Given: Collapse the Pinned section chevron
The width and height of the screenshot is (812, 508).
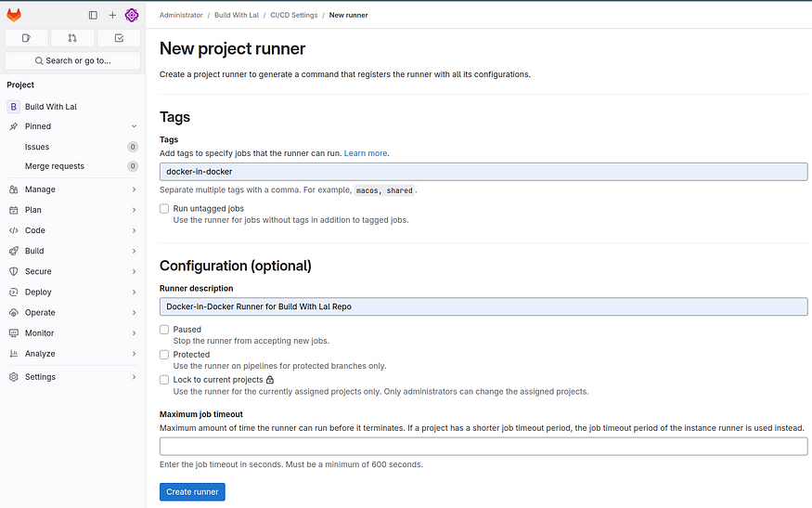Looking at the screenshot, I should tap(134, 126).
